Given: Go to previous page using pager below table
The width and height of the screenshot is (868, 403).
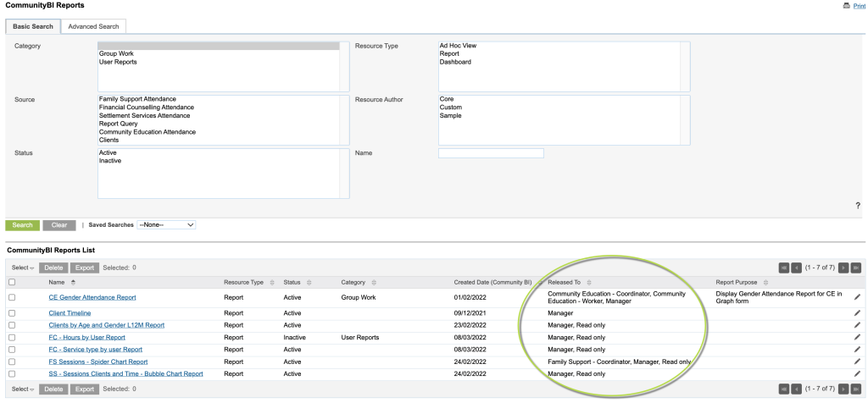Looking at the screenshot, I should [x=796, y=389].
